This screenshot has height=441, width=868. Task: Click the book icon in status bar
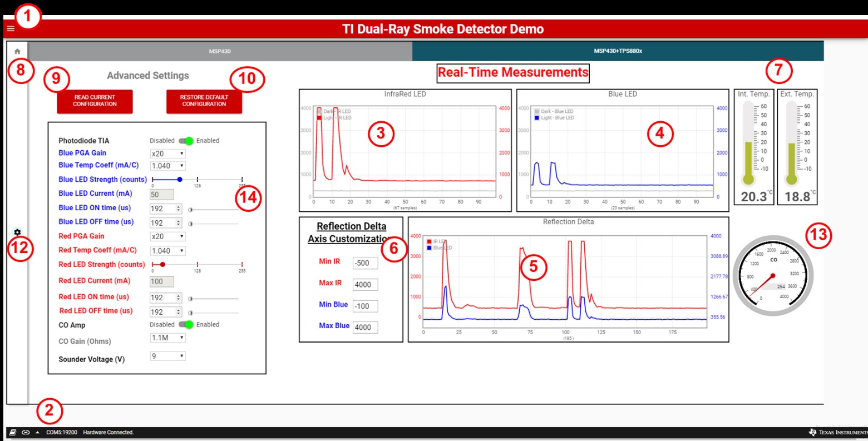[13, 432]
